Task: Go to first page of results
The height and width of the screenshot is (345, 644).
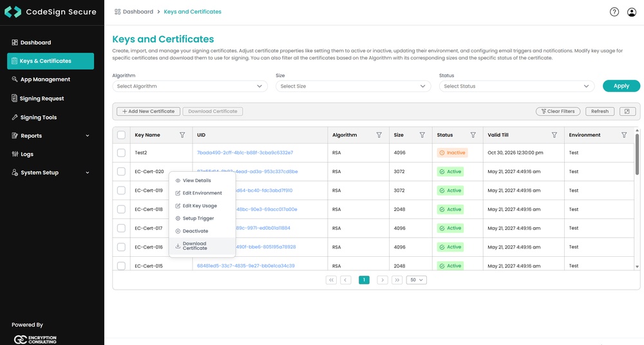Action: click(331, 280)
